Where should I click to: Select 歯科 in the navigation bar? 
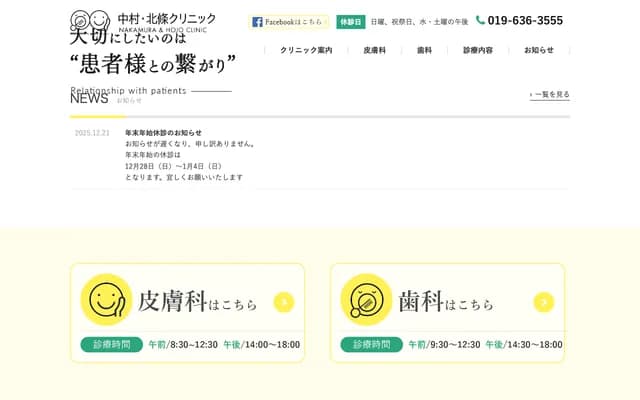point(424,50)
